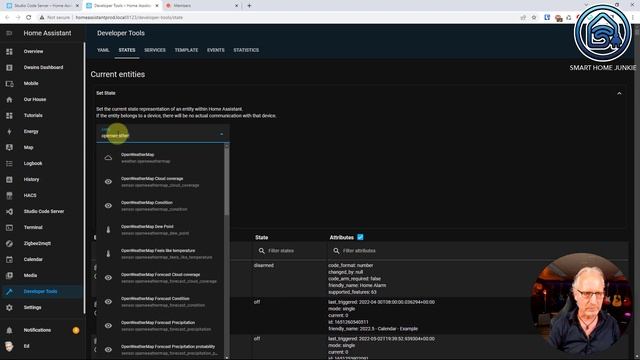Open the Tutorials dashboard
The image size is (640, 360).
coord(33,116)
